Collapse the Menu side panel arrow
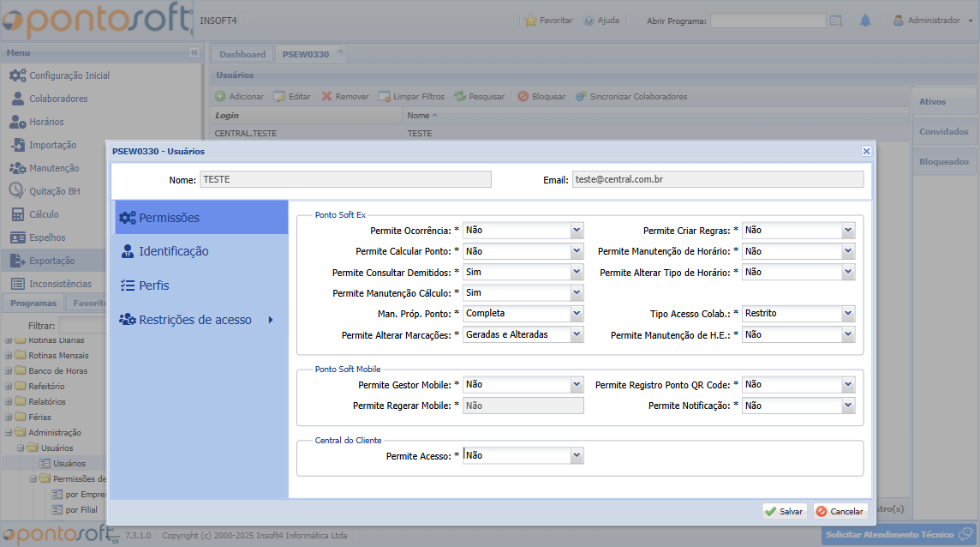 coord(194,53)
